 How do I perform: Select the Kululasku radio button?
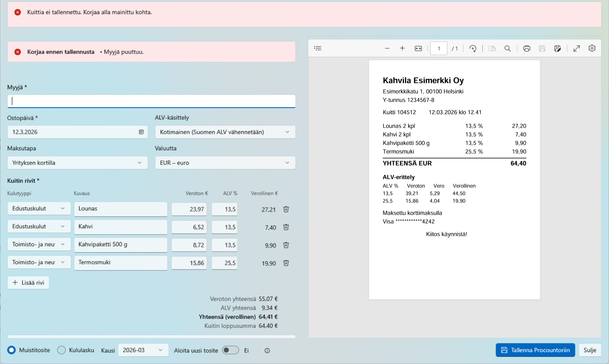62,350
